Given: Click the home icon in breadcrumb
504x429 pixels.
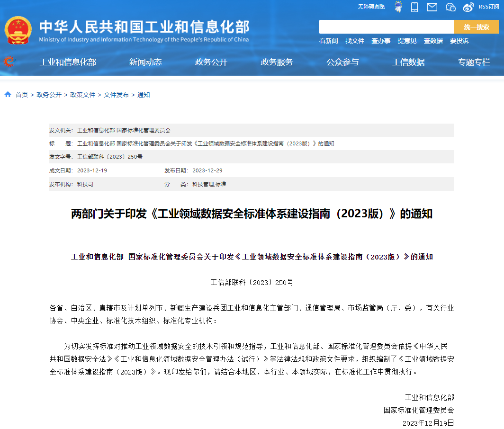Looking at the screenshot, I should click(x=8, y=94).
